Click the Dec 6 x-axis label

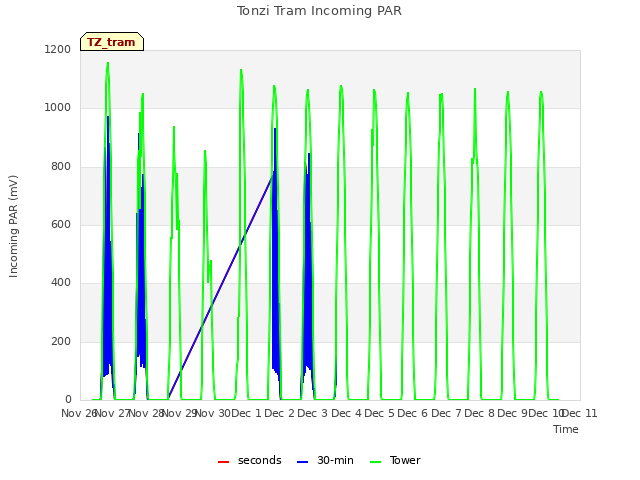413,413
